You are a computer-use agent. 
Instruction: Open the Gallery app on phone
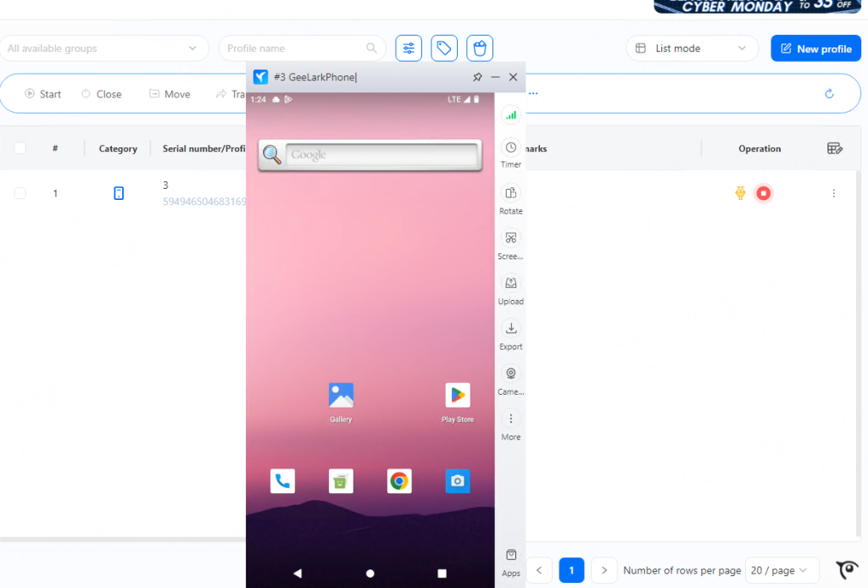tap(341, 396)
